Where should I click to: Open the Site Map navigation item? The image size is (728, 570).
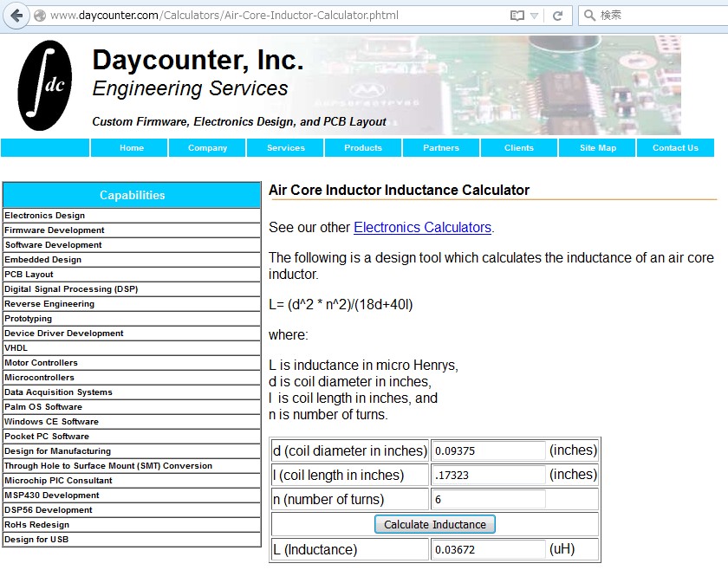click(x=597, y=147)
